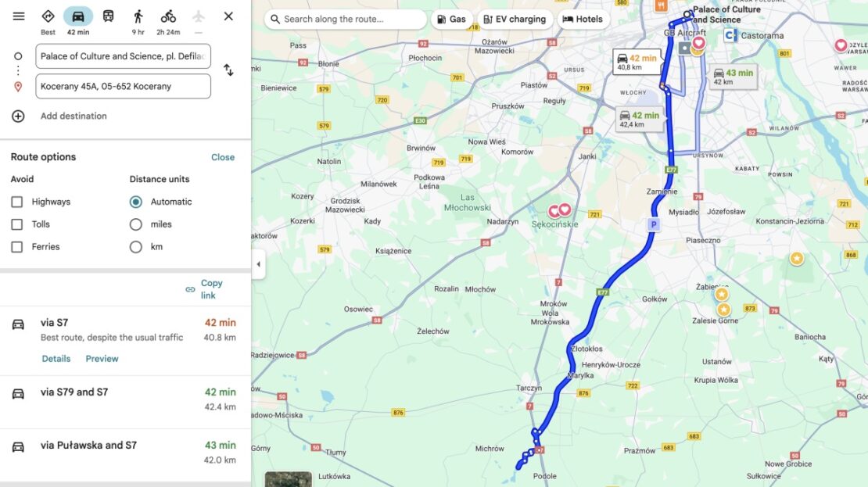Close the Route options section
This screenshot has height=487, width=868.
click(223, 157)
